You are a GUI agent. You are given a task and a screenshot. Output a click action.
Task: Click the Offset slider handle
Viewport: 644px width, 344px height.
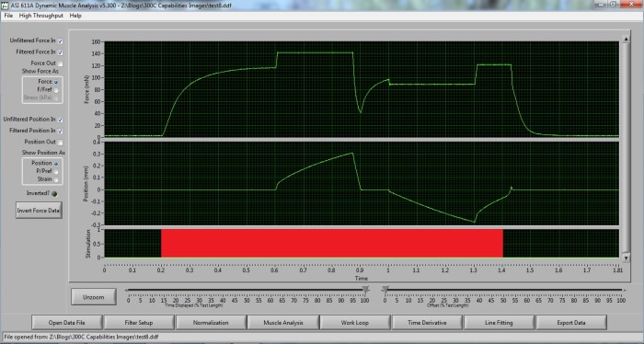click(385, 291)
